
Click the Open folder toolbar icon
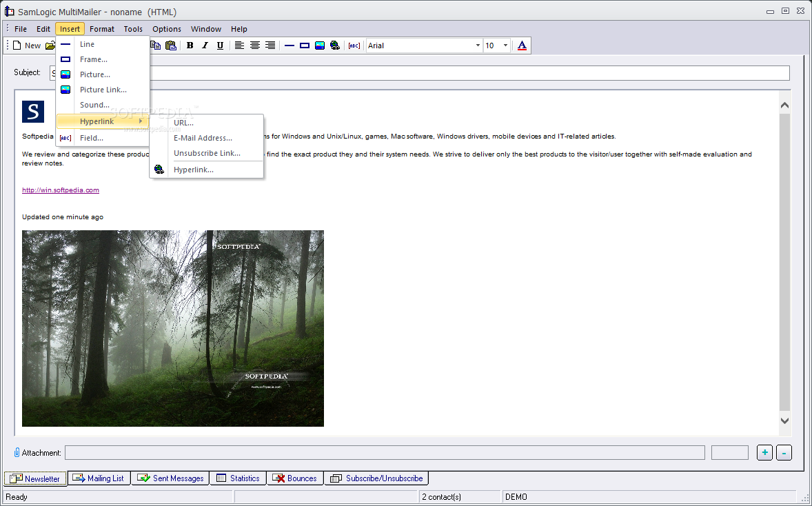pos(50,45)
